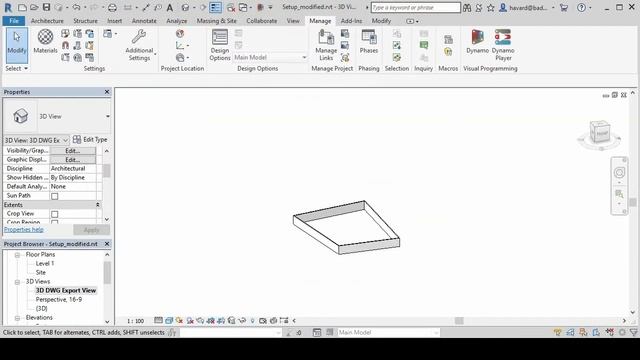
Task: Click the Properties panel scrollbar thumb
Action: (x=107, y=171)
